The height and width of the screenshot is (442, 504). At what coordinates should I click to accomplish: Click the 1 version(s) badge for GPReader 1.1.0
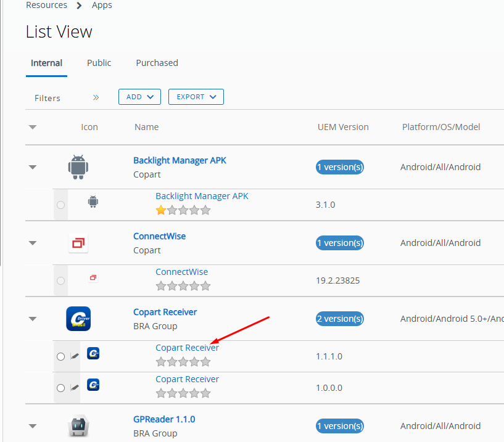click(340, 426)
